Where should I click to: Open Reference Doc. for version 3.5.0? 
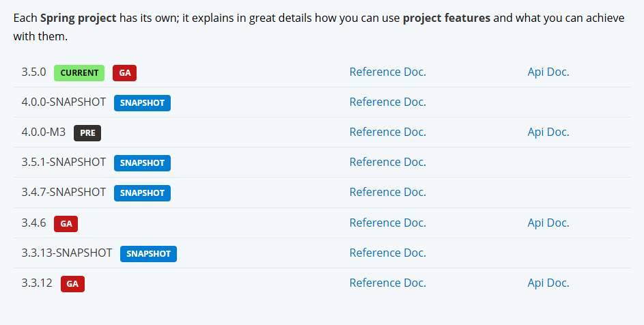(387, 72)
